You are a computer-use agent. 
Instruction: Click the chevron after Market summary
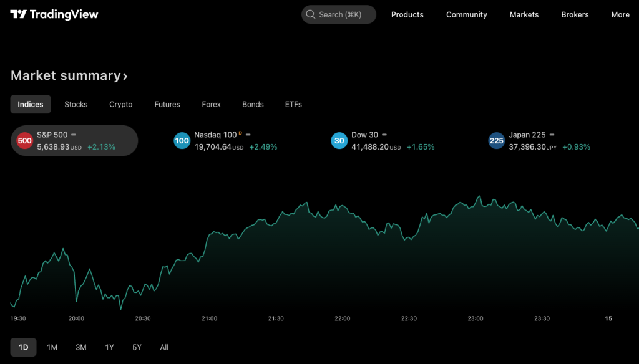125,77
